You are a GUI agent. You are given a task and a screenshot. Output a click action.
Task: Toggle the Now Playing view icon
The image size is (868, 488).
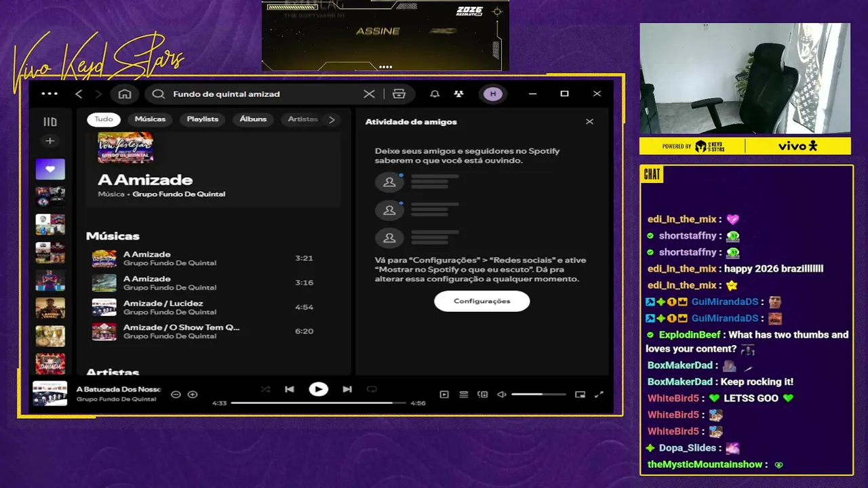tap(444, 394)
